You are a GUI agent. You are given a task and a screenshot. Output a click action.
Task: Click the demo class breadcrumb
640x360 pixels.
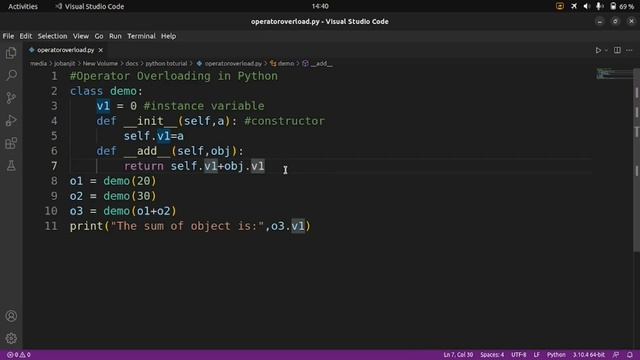pyautogui.click(x=282, y=64)
